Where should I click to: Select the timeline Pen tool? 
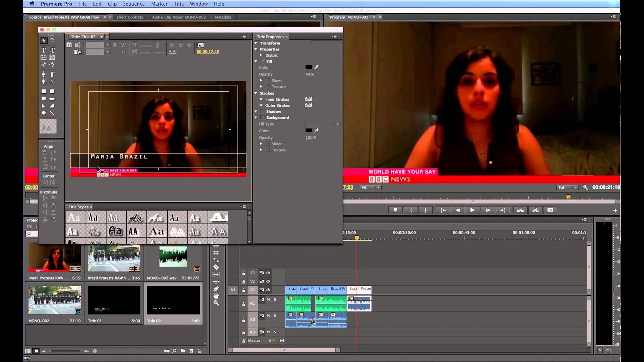tap(216, 289)
